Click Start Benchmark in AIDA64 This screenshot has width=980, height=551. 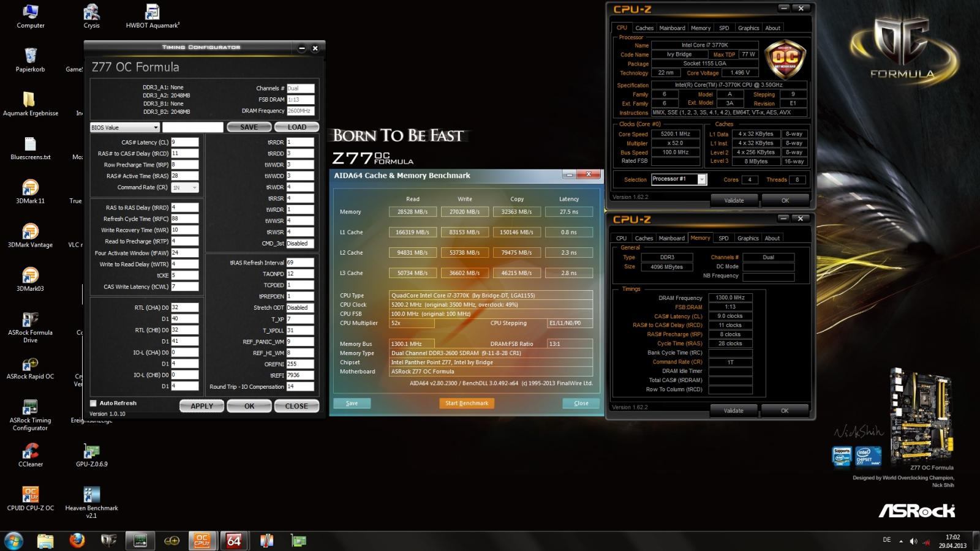[x=467, y=403]
